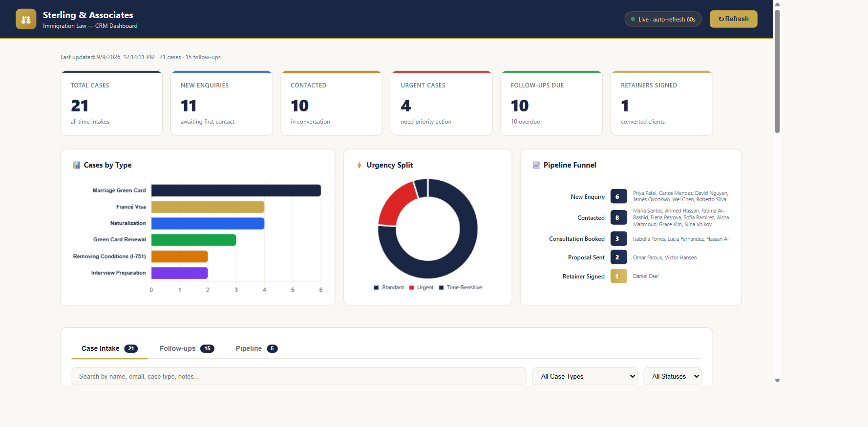Screen dimensions: 868x427
Task: Click the 'Retainer Signed' stage label
Action: tap(584, 277)
